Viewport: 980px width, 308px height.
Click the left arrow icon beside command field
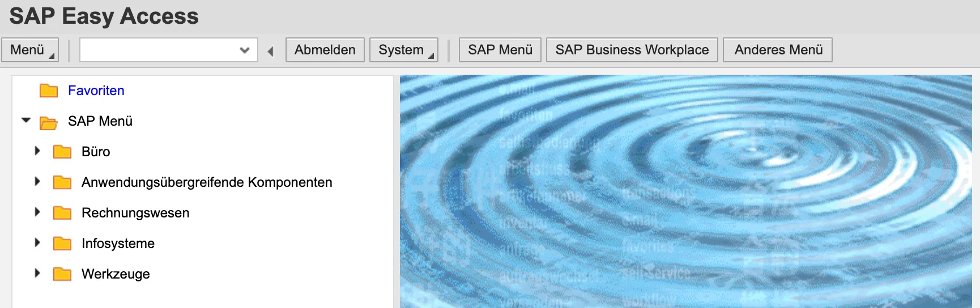pyautogui.click(x=271, y=51)
